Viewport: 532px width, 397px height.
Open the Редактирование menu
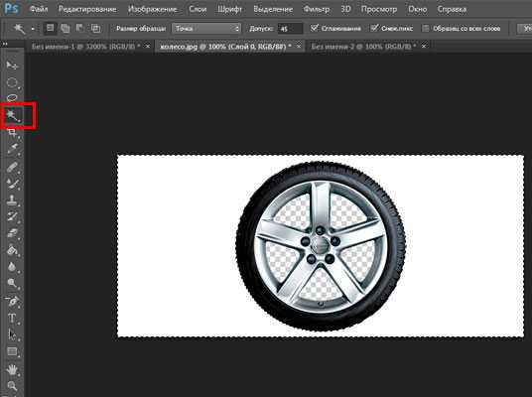click(87, 9)
